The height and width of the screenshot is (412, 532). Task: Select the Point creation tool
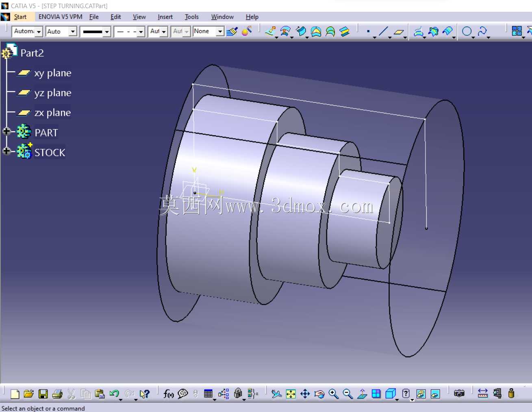click(368, 31)
